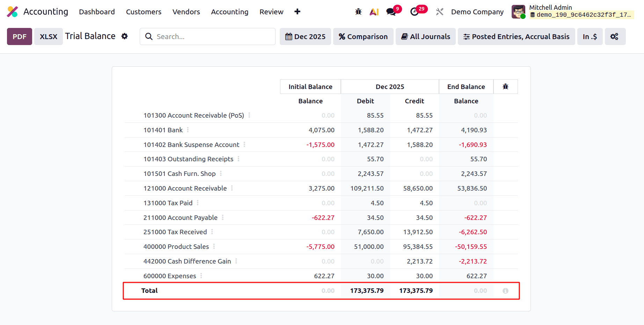Click end balance -50,159.55
644x325 pixels.
[x=471, y=246]
